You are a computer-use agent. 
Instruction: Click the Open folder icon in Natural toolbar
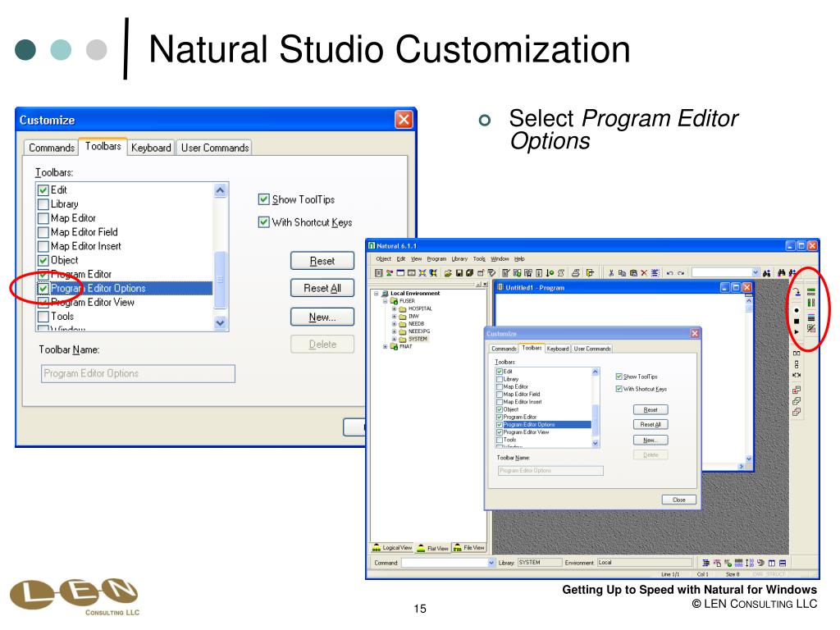(x=448, y=272)
